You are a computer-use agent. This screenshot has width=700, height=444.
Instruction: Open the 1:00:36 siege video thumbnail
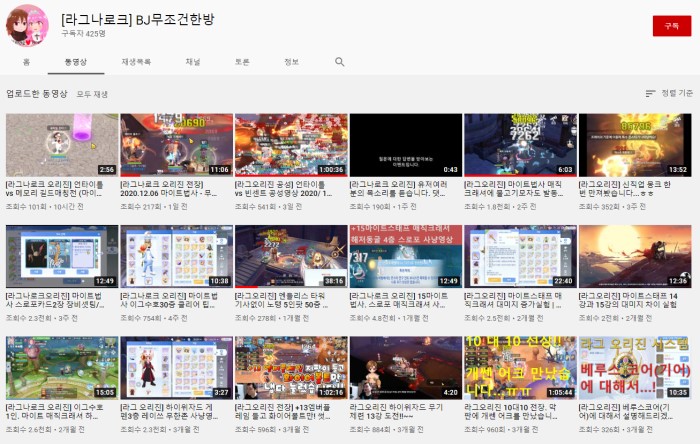coord(291,145)
